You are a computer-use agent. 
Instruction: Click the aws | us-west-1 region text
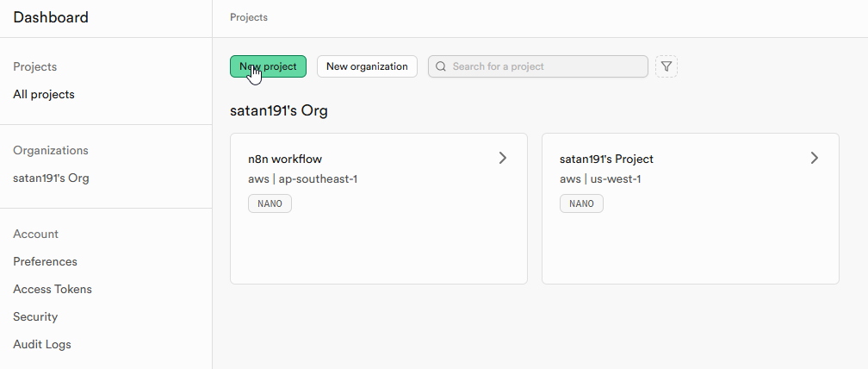(x=601, y=179)
